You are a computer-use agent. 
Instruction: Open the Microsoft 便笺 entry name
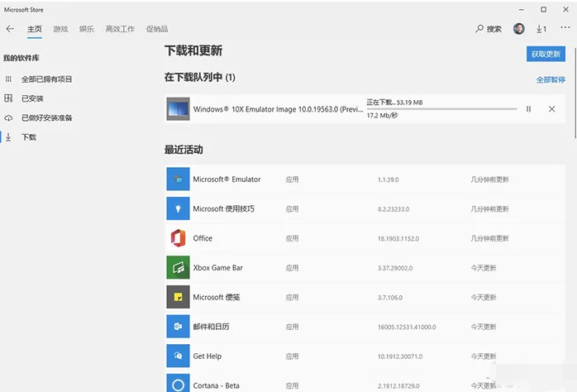217,297
